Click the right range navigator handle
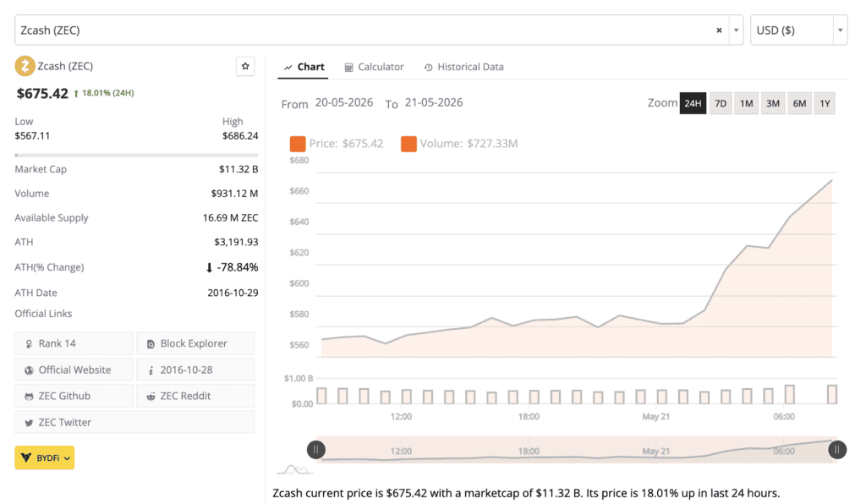The height and width of the screenshot is (504, 866). click(x=837, y=450)
